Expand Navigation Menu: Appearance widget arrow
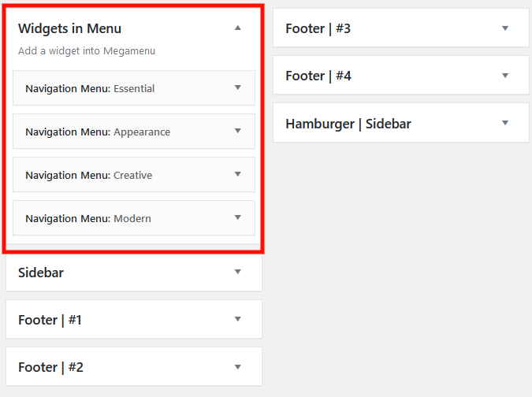Screen dimensions: 532x397 pos(237,131)
